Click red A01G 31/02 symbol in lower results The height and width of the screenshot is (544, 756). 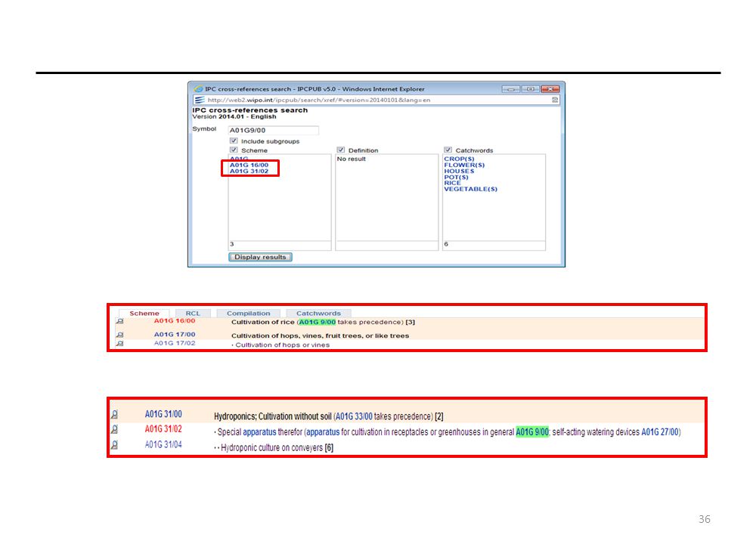click(x=163, y=429)
